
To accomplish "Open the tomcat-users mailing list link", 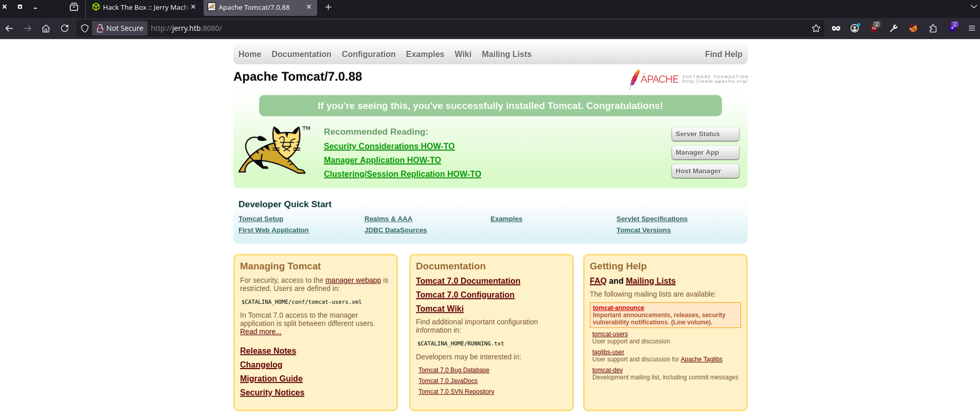I will point(610,334).
